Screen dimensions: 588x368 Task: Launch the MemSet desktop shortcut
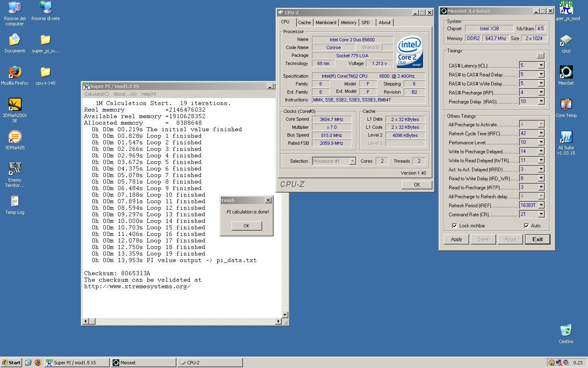pyautogui.click(x=566, y=76)
